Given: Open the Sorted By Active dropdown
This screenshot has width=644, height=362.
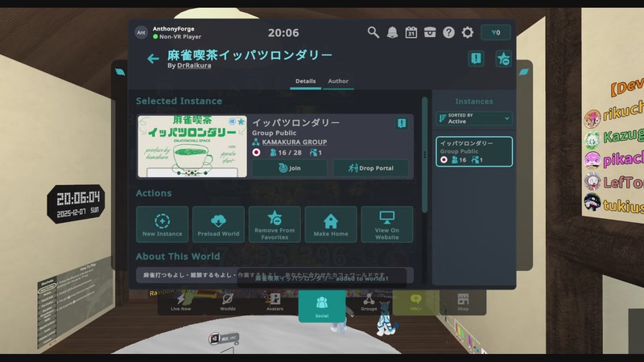Looking at the screenshot, I should coord(474,118).
